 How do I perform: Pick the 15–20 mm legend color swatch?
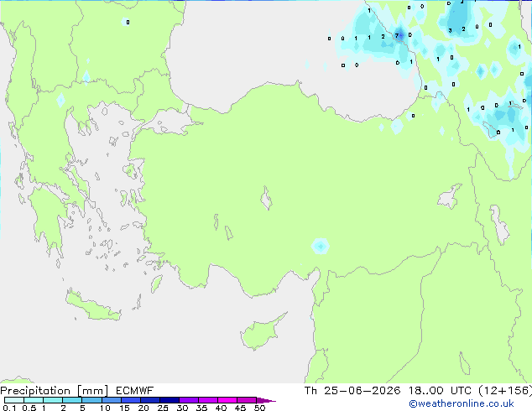tap(130, 400)
